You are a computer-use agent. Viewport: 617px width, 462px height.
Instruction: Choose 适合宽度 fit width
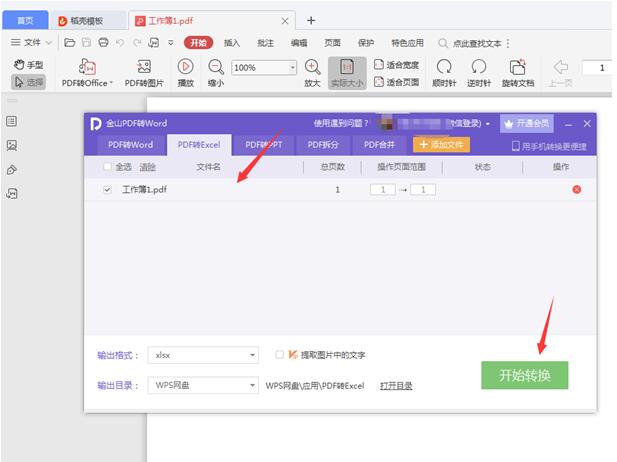[396, 65]
